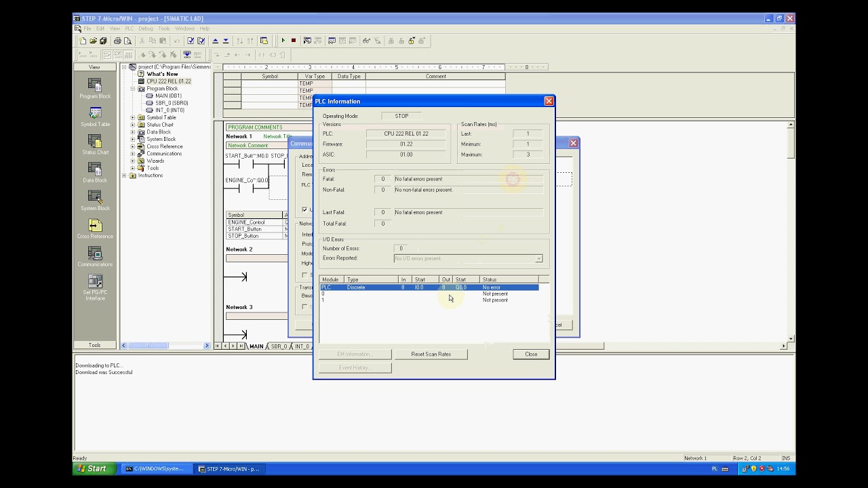This screenshot has height=488, width=868.
Task: Open Data Block icon in navigation bar
Action: coord(94,172)
